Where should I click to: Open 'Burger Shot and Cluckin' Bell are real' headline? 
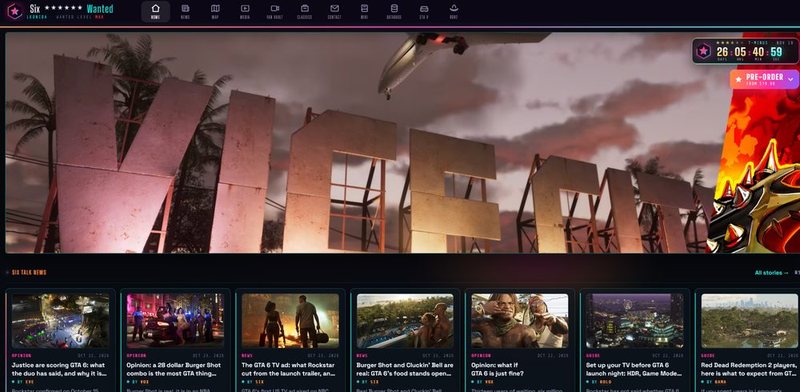pyautogui.click(x=405, y=369)
